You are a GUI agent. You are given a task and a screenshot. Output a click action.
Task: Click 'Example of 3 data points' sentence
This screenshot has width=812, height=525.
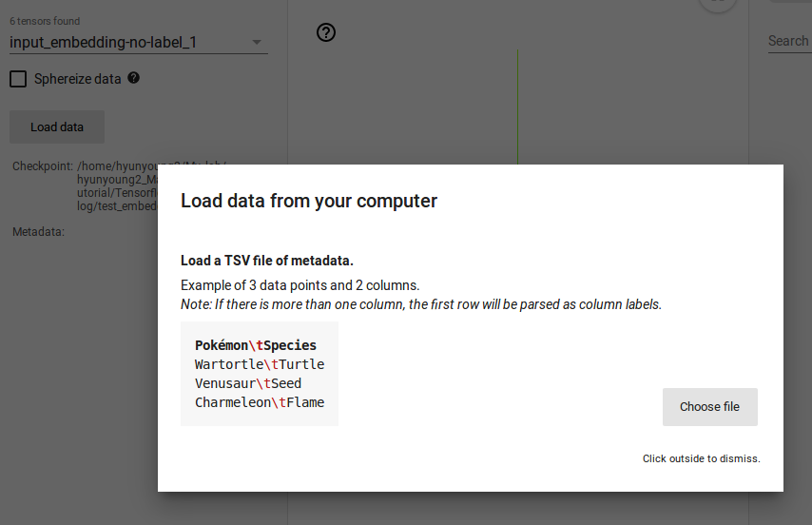[300, 285]
